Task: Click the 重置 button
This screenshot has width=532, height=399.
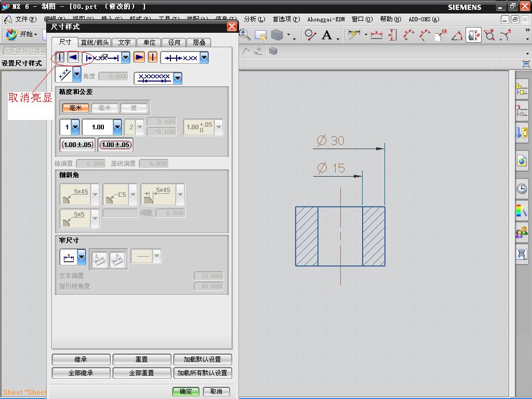Action: tap(141, 360)
